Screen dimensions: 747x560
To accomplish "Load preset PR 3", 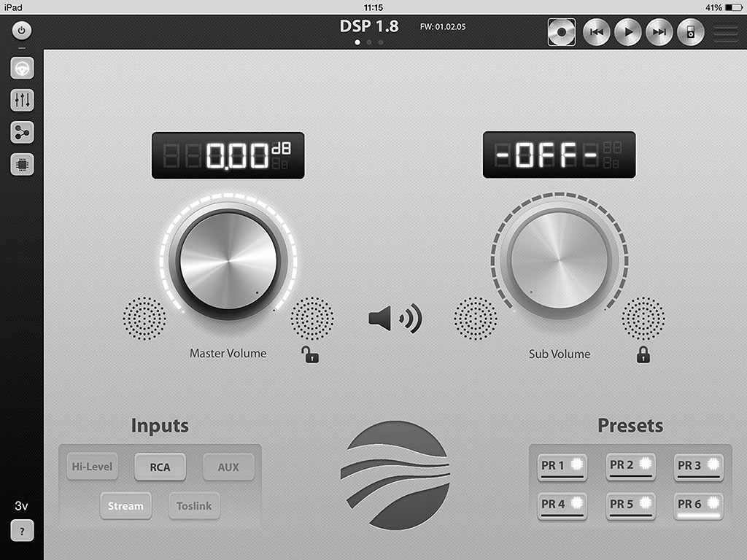I will (698, 467).
